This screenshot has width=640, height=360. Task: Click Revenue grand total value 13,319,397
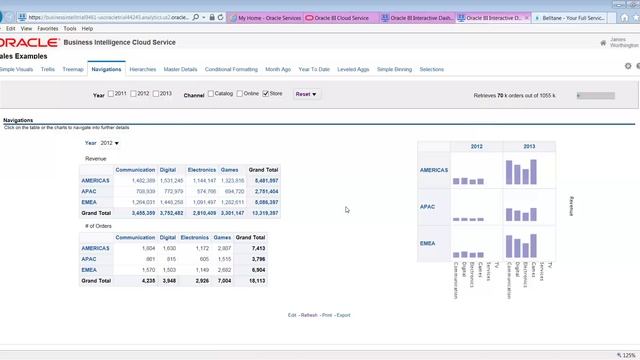tap(265, 213)
